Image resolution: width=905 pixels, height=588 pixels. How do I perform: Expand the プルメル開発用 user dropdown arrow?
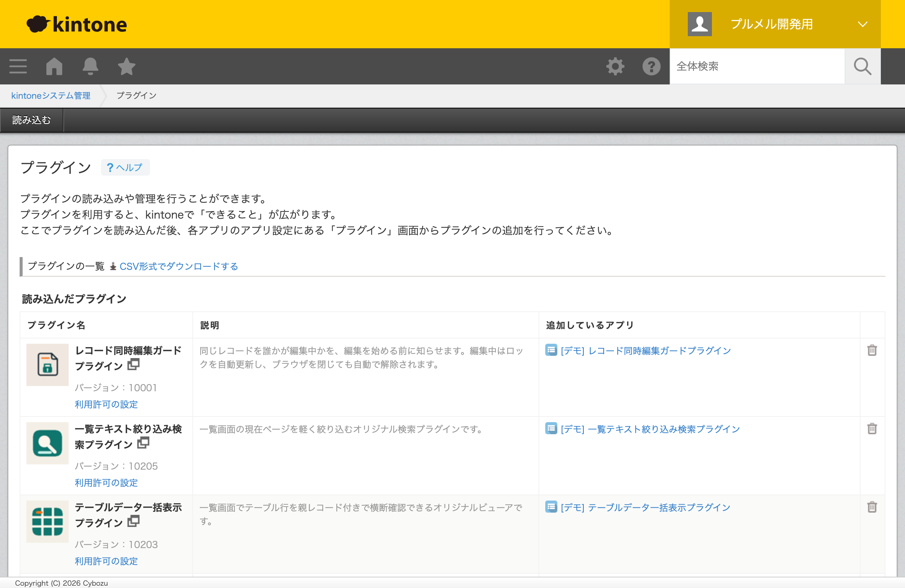pos(863,24)
